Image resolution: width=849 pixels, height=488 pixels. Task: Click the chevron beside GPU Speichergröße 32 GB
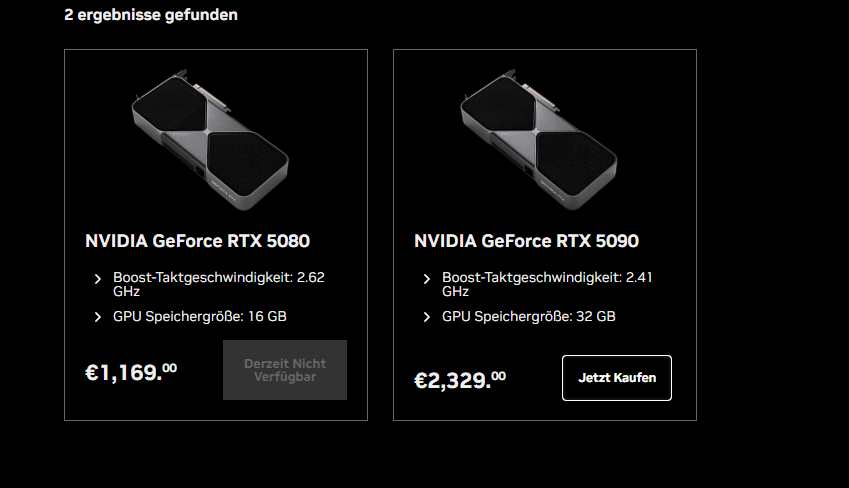[426, 317]
